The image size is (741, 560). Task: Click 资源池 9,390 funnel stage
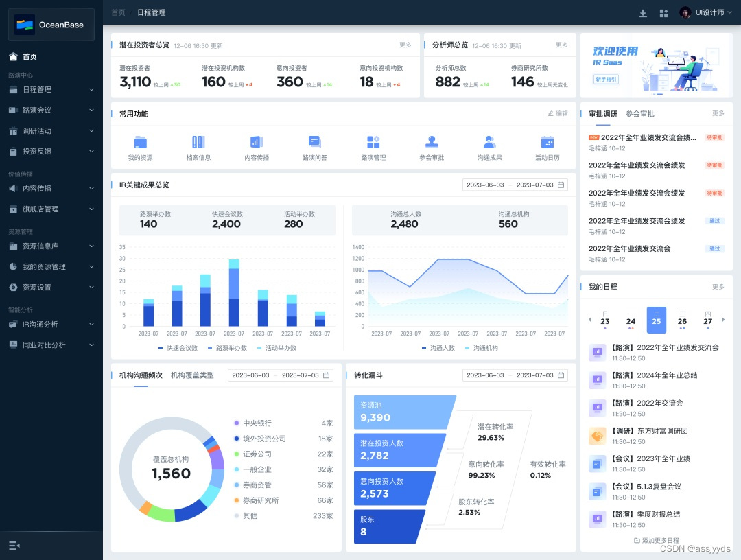tap(405, 412)
